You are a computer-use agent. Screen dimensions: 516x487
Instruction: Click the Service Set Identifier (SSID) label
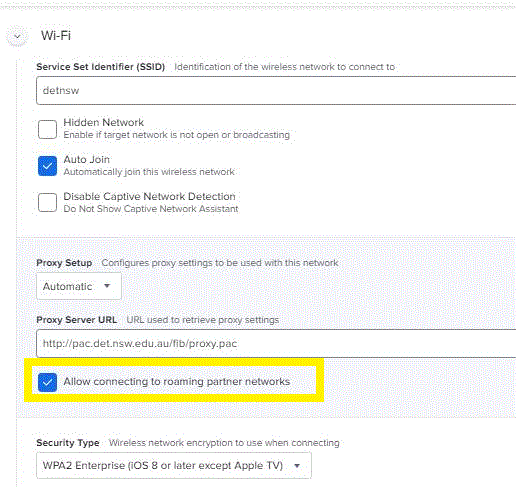(101, 67)
